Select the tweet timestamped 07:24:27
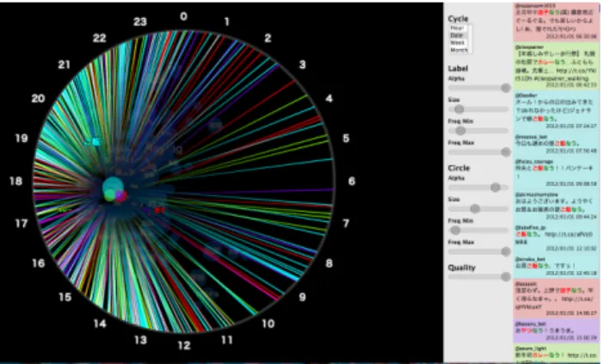This screenshot has width=604, height=364. click(556, 111)
